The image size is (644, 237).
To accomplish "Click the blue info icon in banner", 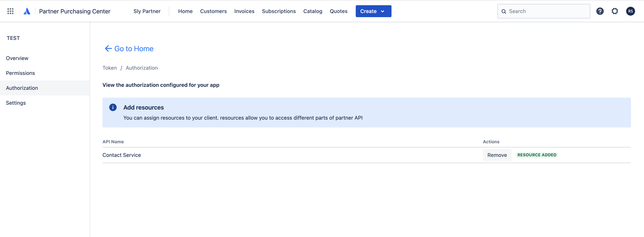I will [113, 108].
